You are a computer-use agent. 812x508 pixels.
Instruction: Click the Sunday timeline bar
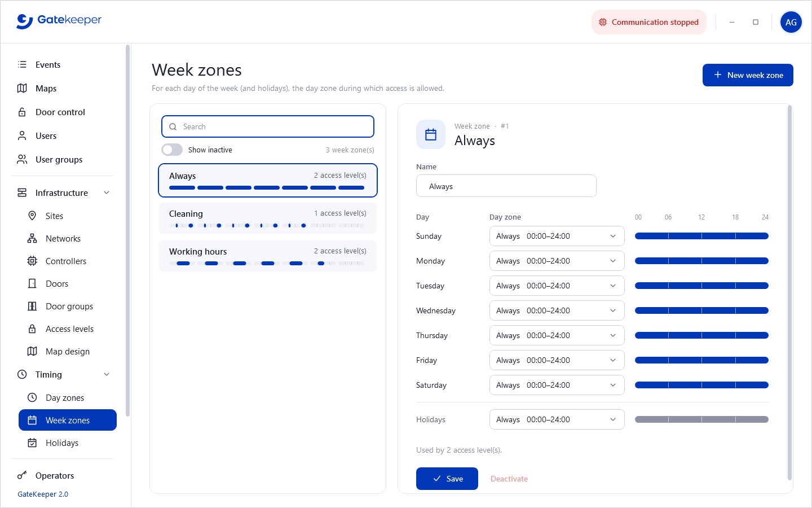[x=701, y=236]
